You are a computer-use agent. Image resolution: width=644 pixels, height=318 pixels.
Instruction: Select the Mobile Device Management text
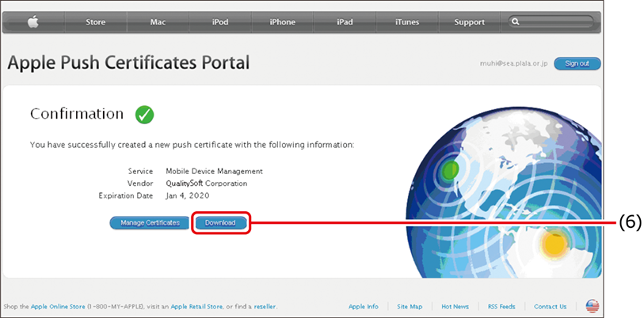point(214,171)
